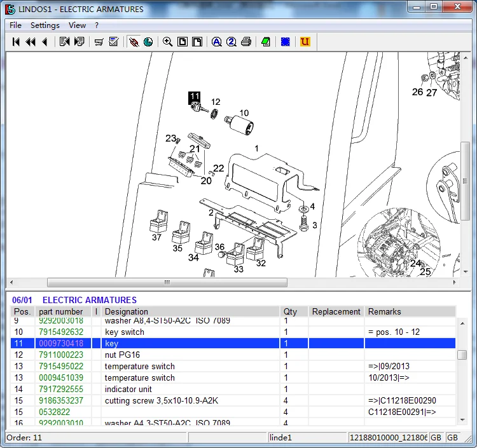Click the previous list page icon
This screenshot has width=477, height=448.
click(x=64, y=42)
